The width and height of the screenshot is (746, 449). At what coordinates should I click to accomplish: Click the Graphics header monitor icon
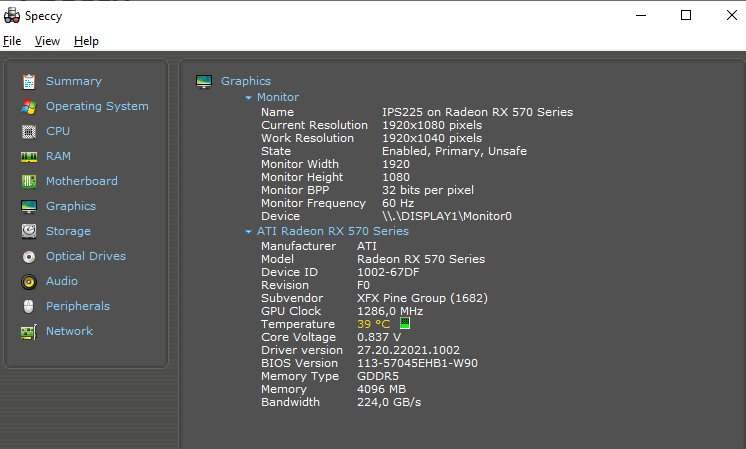[204, 81]
